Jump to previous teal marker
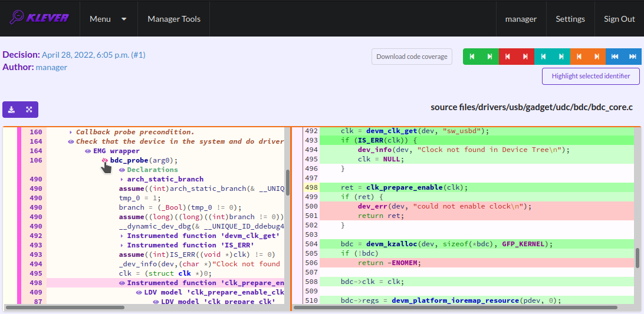The width and height of the screenshot is (644, 314). [543, 57]
